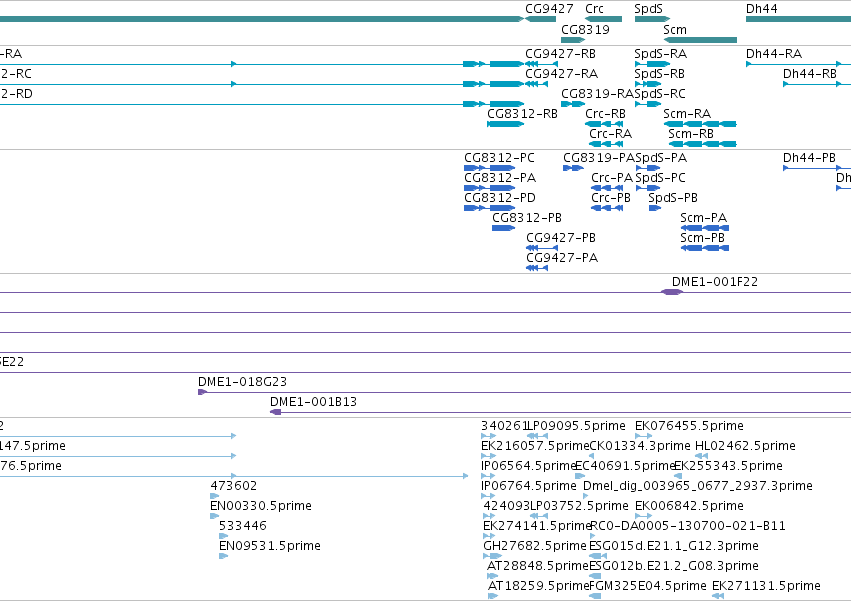Click transcript Scm-RA

coord(687,114)
